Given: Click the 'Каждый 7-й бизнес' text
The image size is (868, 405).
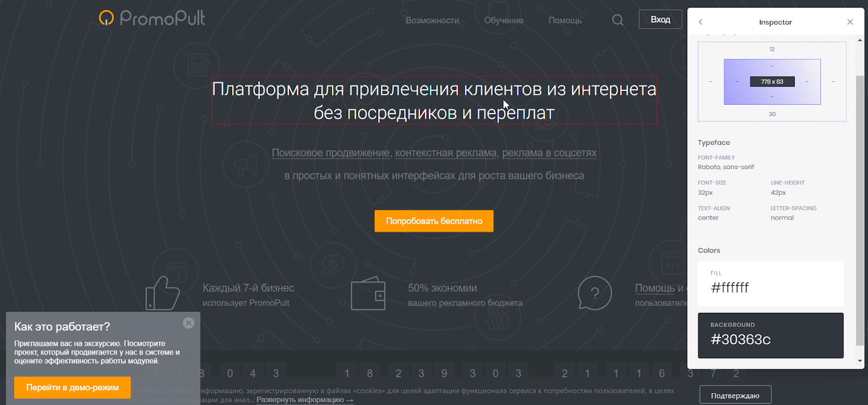Looking at the screenshot, I should (248, 288).
